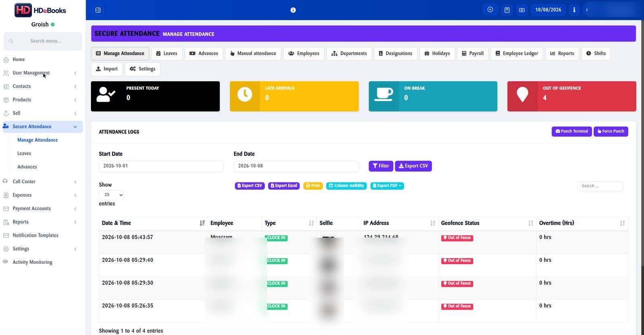The height and width of the screenshot is (335, 644).
Task: Click the Export Excel button
Action: (284, 186)
